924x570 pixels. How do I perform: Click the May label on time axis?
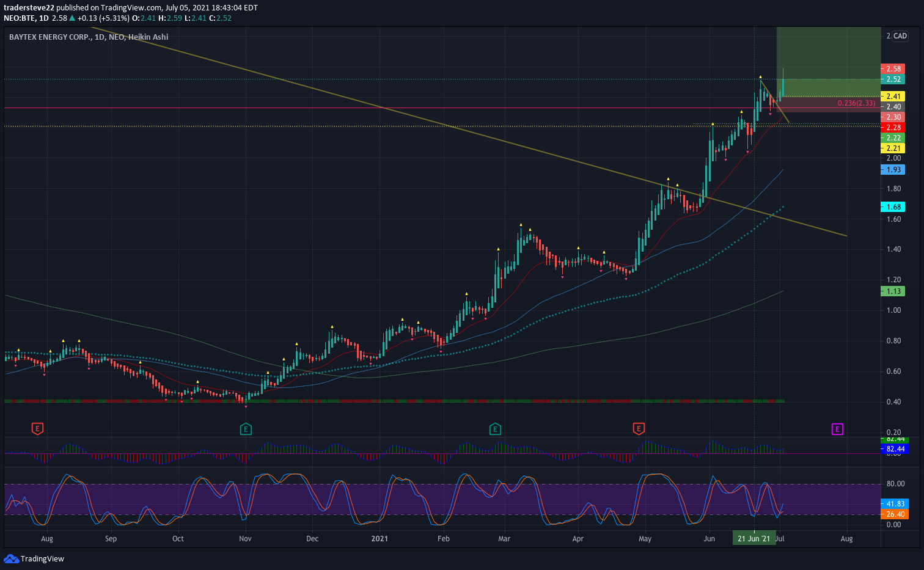[x=645, y=539]
